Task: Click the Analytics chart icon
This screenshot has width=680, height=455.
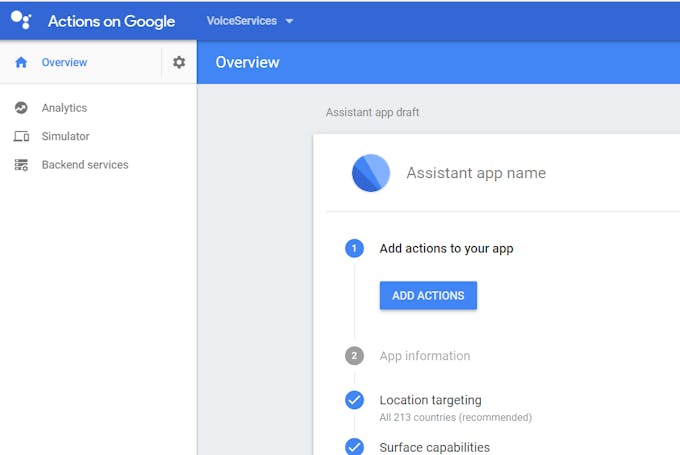Action: pos(21,108)
